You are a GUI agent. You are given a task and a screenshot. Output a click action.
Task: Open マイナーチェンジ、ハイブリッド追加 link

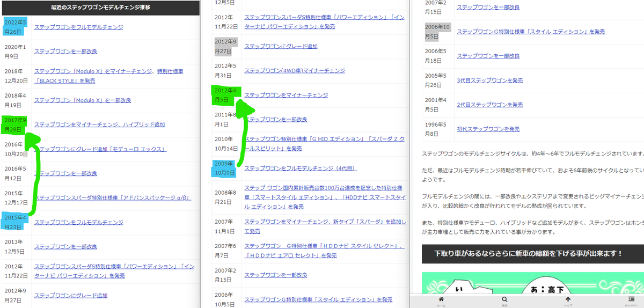coord(99,124)
